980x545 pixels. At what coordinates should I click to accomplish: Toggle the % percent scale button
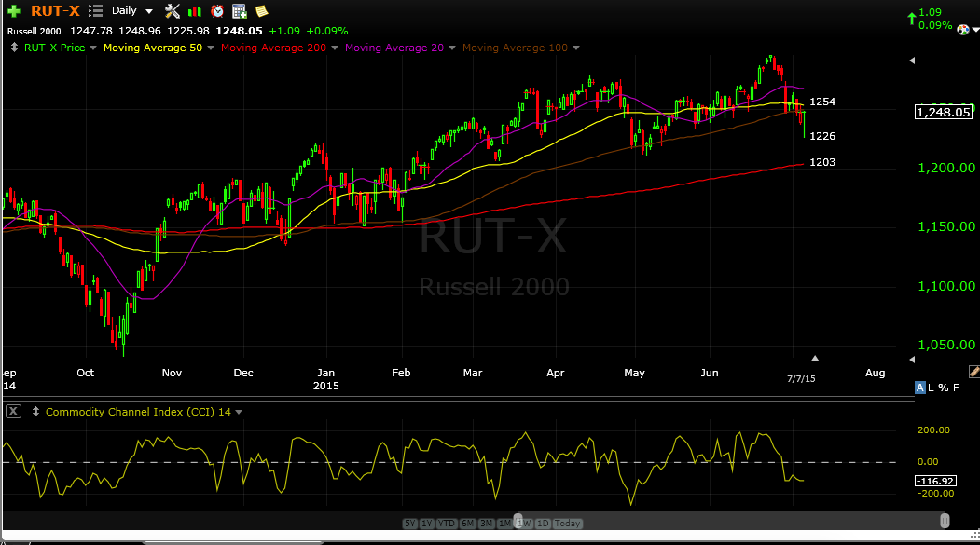[x=943, y=388]
